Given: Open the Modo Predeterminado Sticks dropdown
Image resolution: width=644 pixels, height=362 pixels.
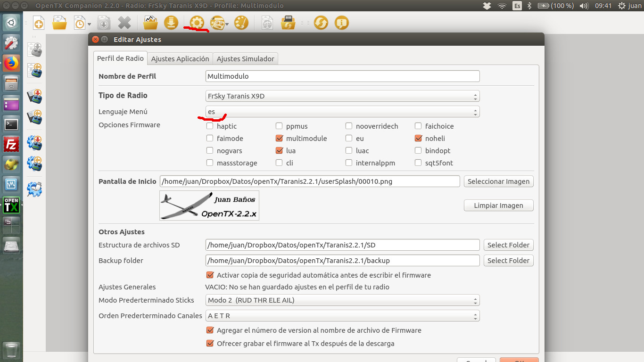Looking at the screenshot, I should tap(342, 300).
